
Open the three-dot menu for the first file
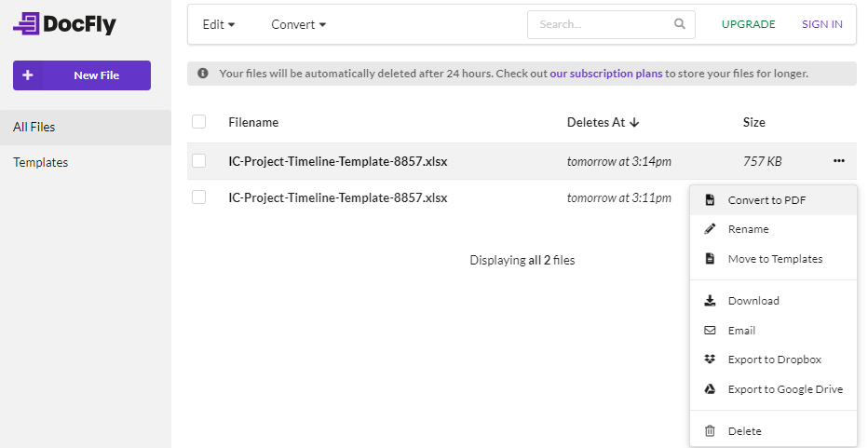tap(839, 161)
